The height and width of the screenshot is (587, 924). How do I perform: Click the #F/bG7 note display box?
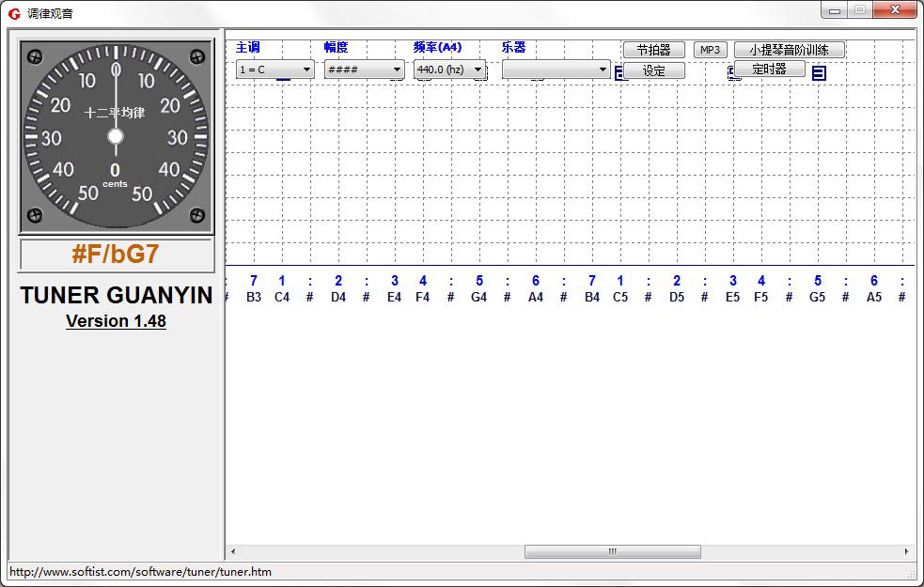(x=116, y=255)
